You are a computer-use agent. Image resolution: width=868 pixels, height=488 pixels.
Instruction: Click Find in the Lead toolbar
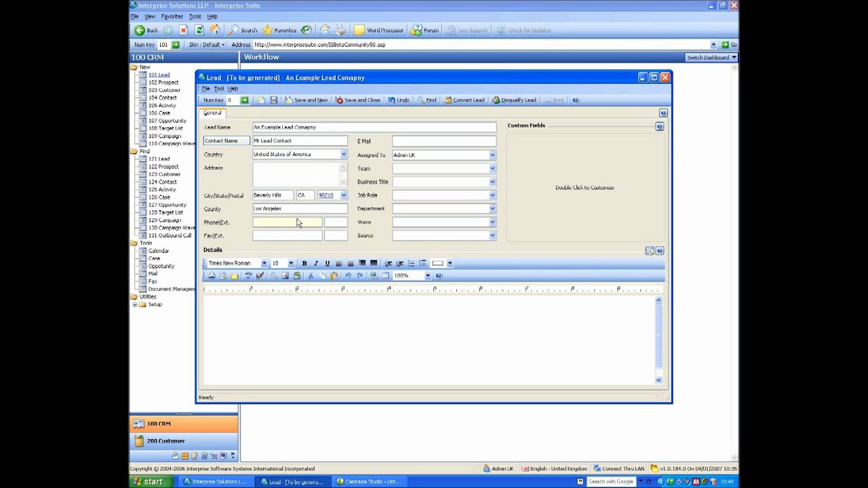[x=427, y=100]
